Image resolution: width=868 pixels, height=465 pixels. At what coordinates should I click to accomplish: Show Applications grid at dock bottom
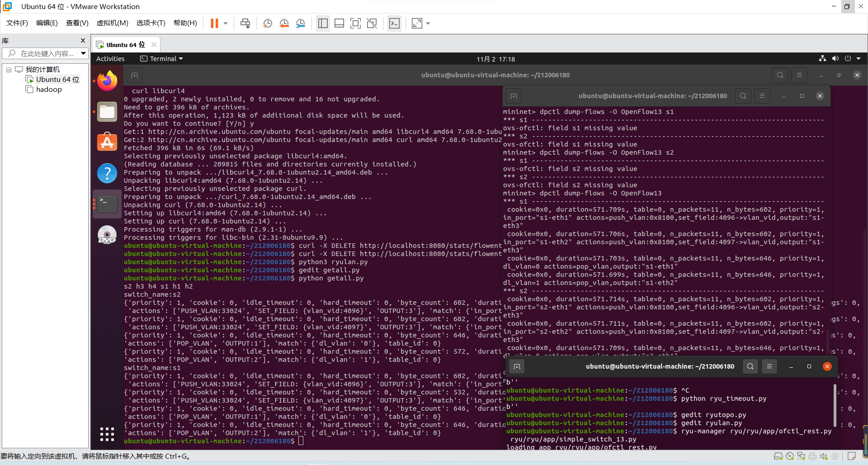click(x=107, y=434)
